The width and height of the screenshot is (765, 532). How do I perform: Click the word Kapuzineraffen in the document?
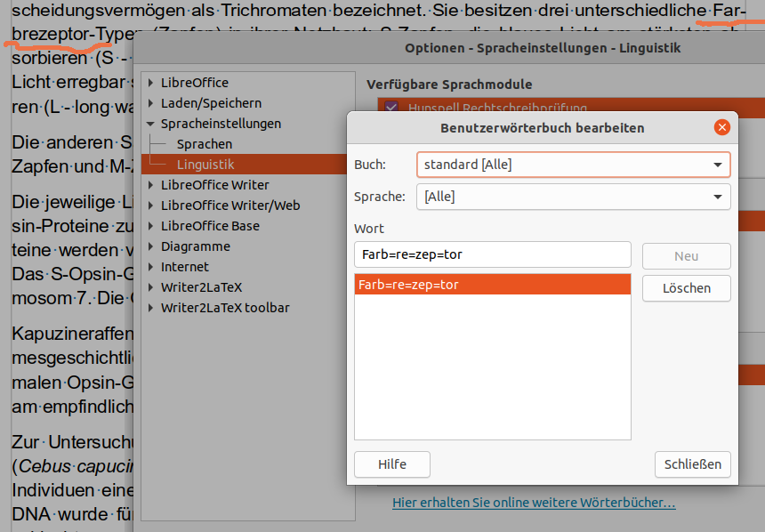pyautogui.click(x=72, y=334)
